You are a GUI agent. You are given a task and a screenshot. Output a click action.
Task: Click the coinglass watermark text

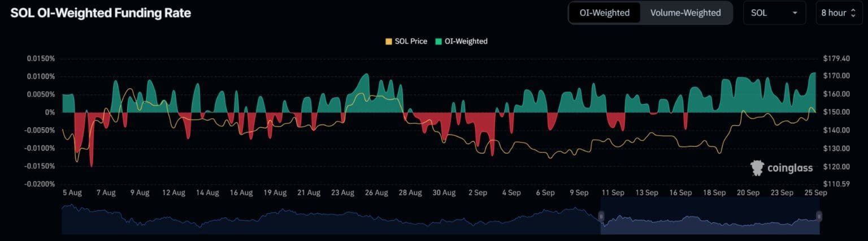(x=790, y=168)
